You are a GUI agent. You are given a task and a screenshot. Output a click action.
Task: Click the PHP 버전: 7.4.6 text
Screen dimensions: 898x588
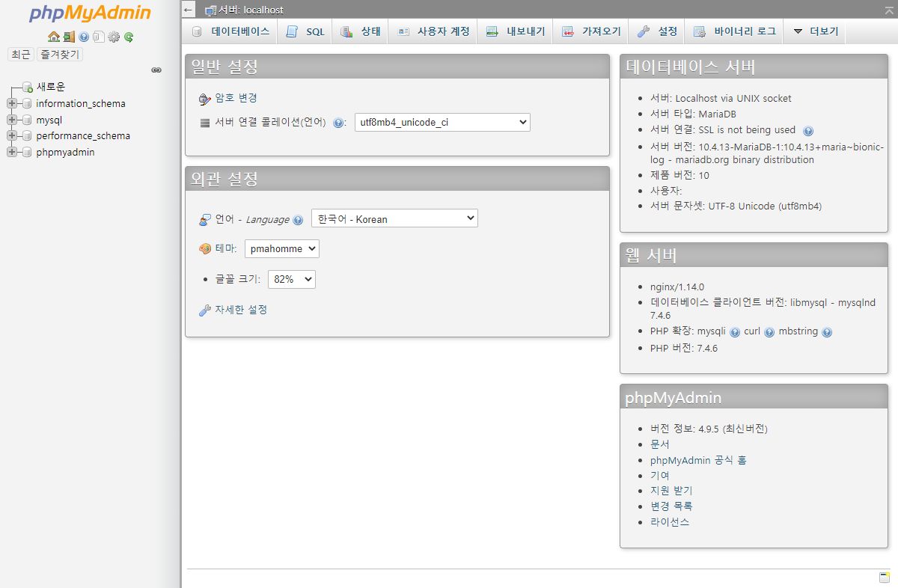coord(684,349)
